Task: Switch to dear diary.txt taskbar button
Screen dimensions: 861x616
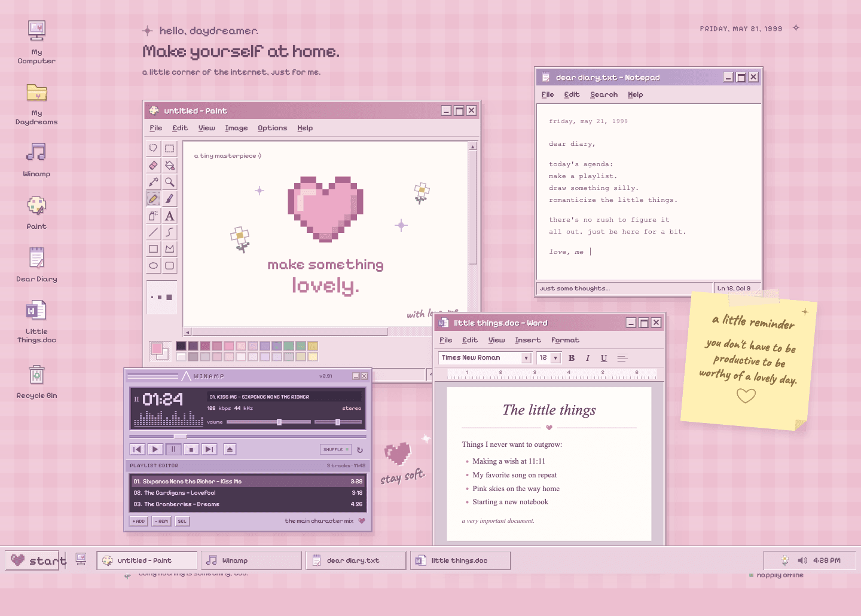Action: pos(356,560)
